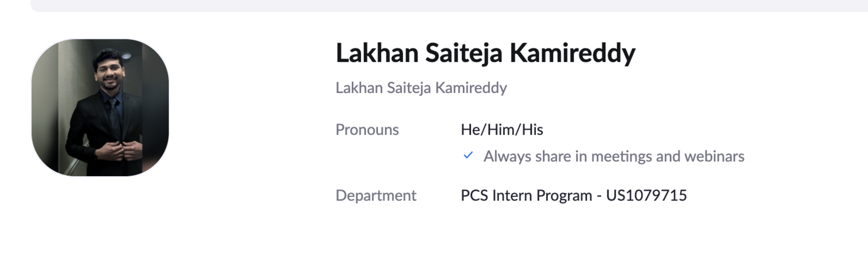Screen dimensions: 868x260
Task: Click the word Kamireddy in bold heading
Action: [x=572, y=53]
